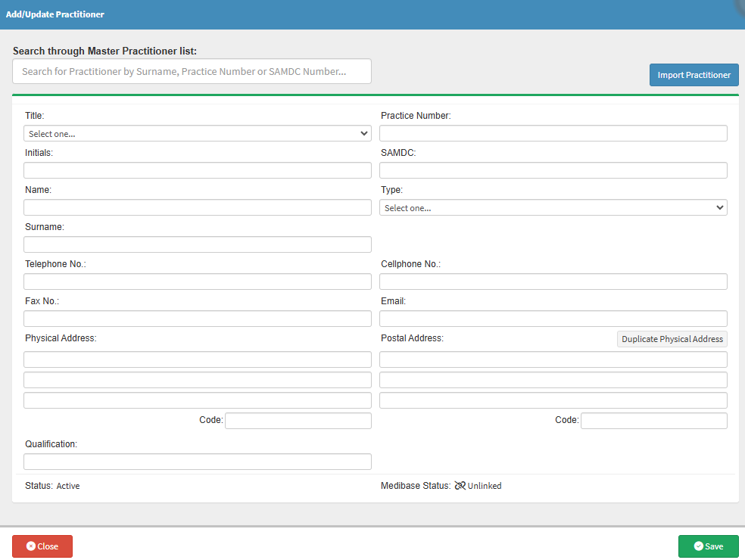Click the Surname text box
This screenshot has width=745, height=560.
(197, 244)
